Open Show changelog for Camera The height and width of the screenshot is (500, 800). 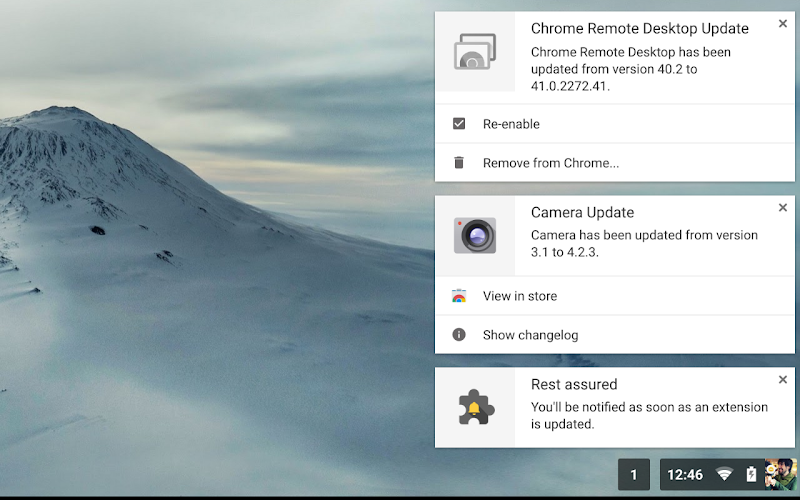(x=615, y=335)
